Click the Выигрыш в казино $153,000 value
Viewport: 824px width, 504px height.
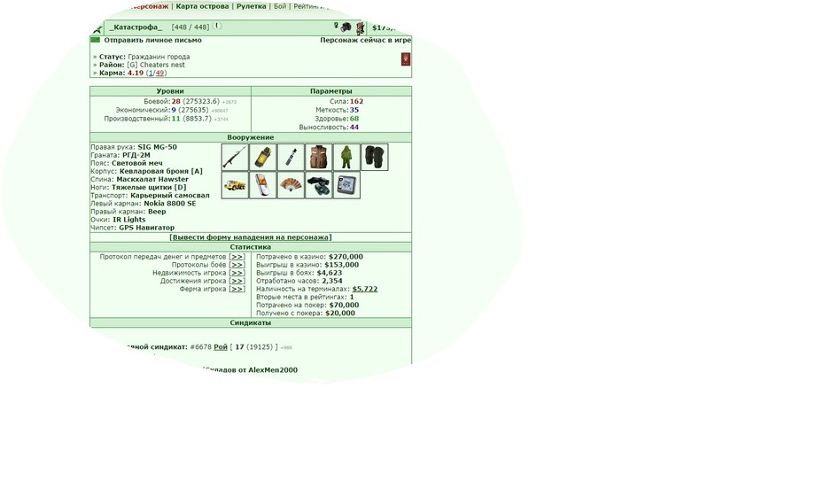tap(342, 265)
